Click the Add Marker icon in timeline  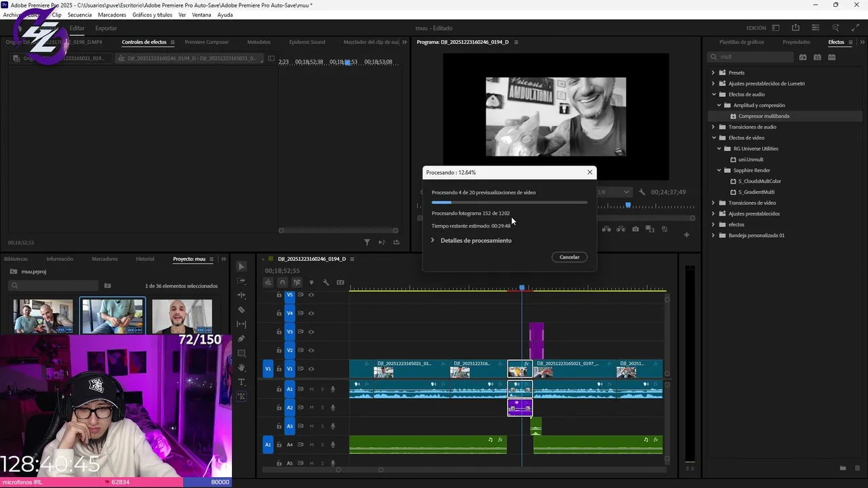tap(311, 283)
